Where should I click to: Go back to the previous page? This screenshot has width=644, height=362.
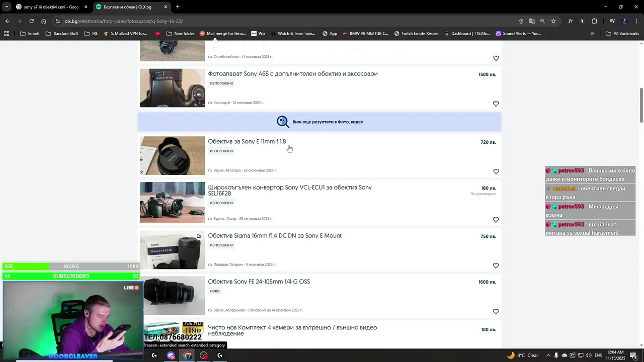pyautogui.click(x=7, y=21)
